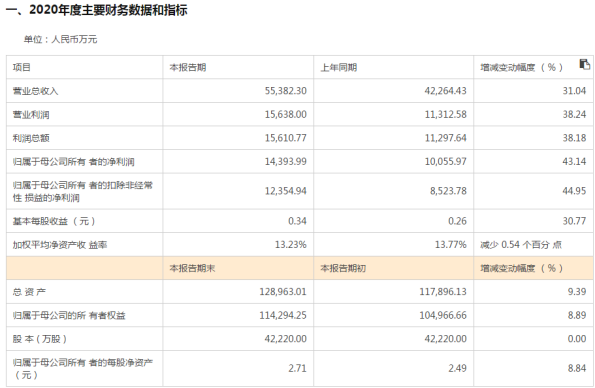Select the '营业总收入' row label

point(35,91)
